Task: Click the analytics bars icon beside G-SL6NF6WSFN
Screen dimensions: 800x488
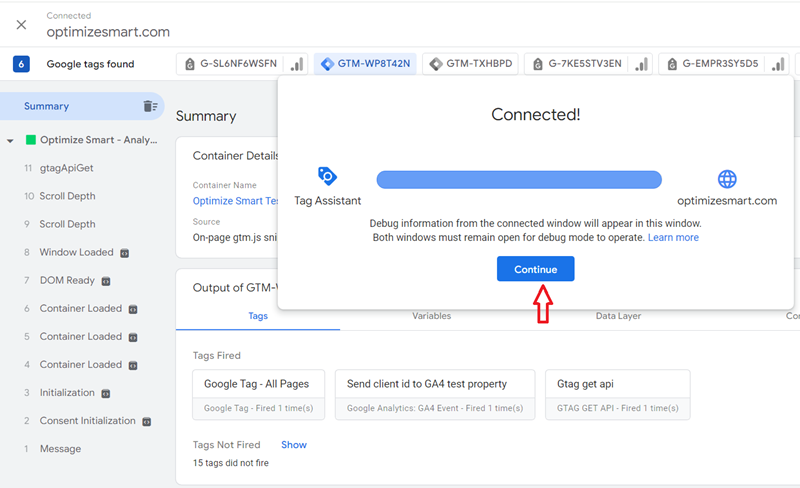Action: coord(297,64)
